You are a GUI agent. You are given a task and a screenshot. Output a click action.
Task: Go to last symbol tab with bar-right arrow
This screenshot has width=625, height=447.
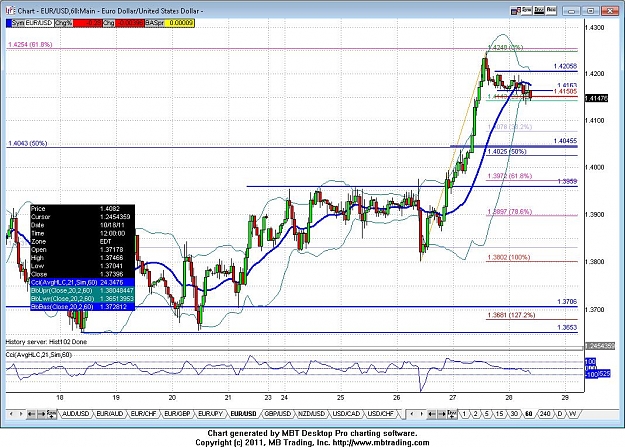tap(41, 414)
